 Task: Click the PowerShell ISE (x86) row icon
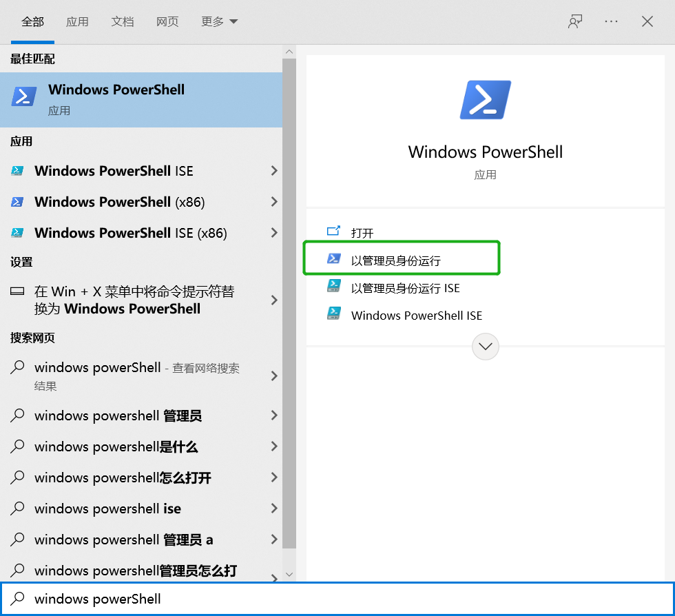click(x=17, y=233)
